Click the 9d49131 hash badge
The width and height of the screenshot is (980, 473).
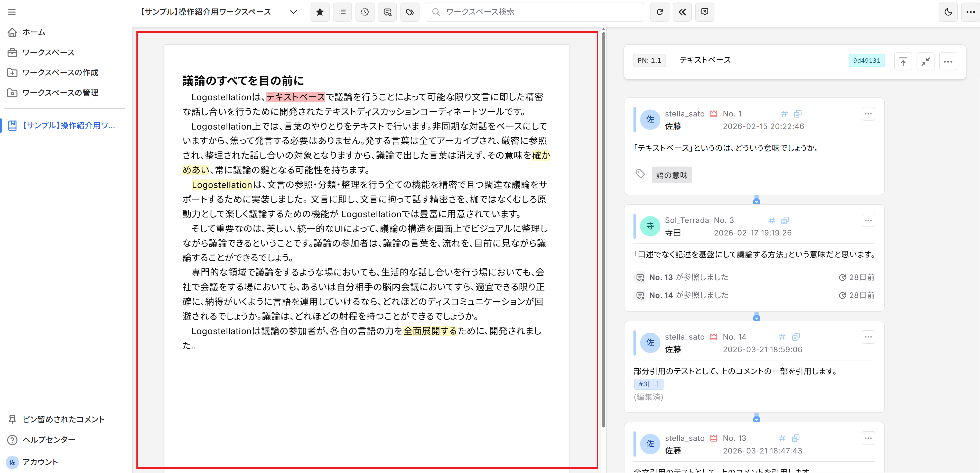866,61
